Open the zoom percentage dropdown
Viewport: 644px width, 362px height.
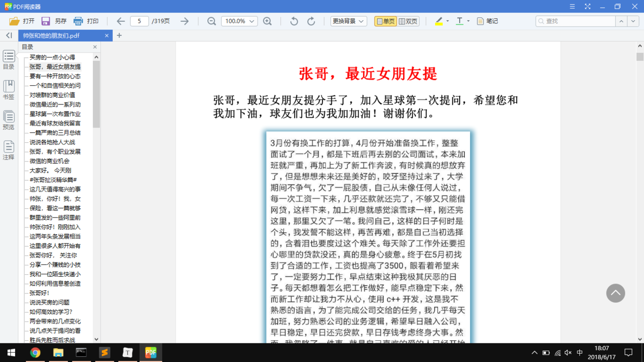pyautogui.click(x=239, y=21)
